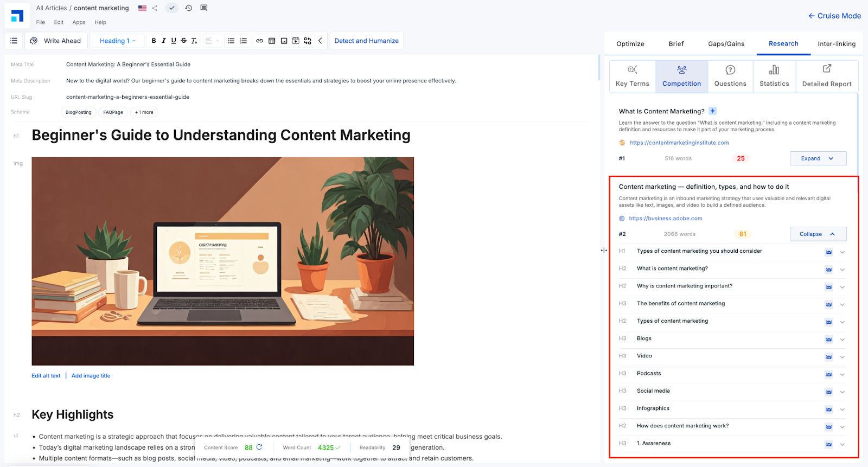Open the version history clock icon

tap(188, 8)
